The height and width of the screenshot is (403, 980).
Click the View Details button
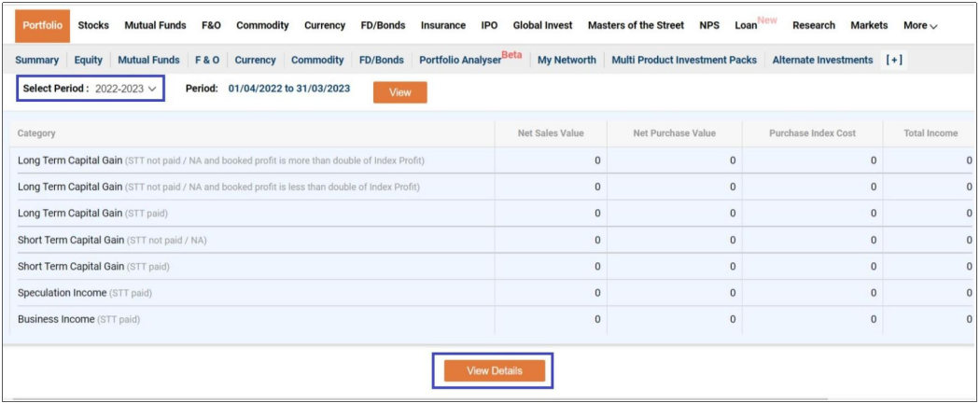point(494,370)
